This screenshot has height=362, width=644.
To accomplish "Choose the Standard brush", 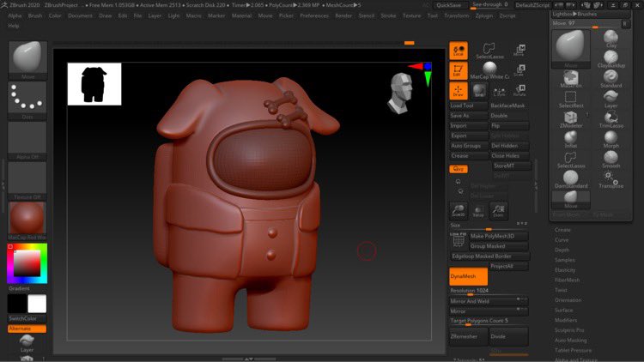I will 611,79.
